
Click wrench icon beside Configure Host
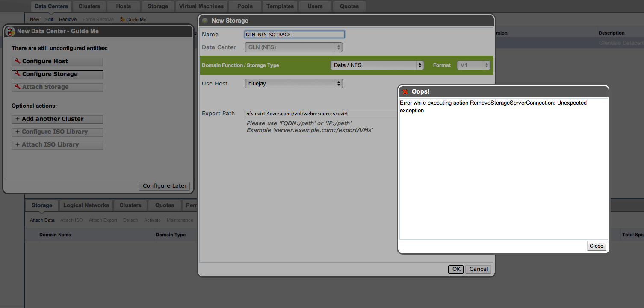18,61
